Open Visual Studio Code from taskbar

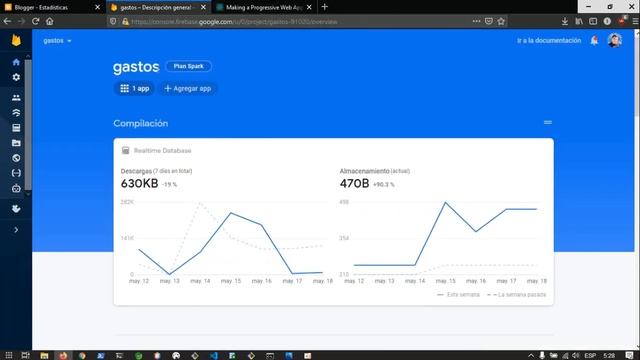[x=213, y=356]
